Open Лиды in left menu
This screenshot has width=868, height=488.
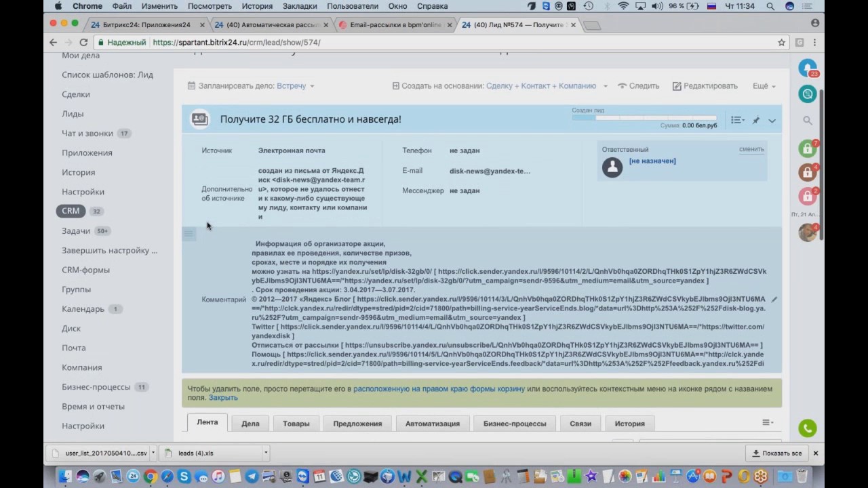pyautogui.click(x=73, y=114)
